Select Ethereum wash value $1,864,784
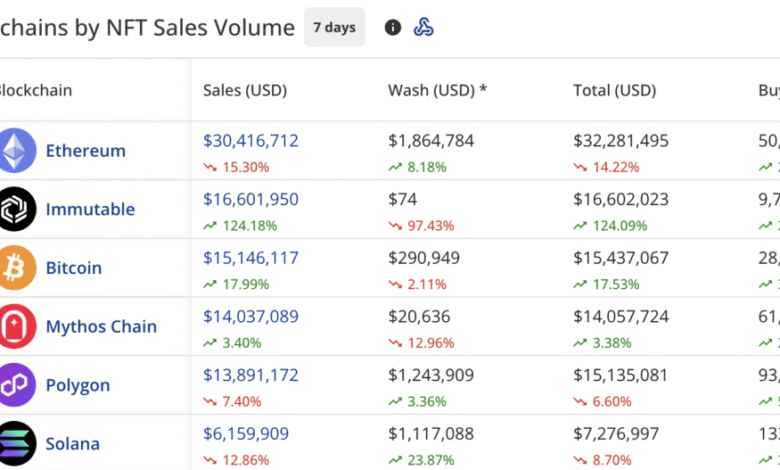 tap(431, 141)
